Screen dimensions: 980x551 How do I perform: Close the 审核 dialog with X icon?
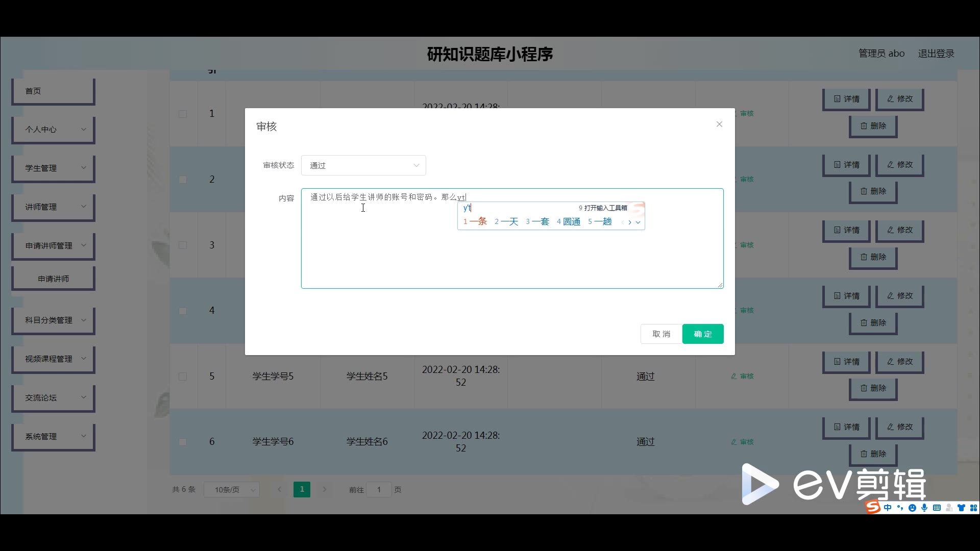719,124
